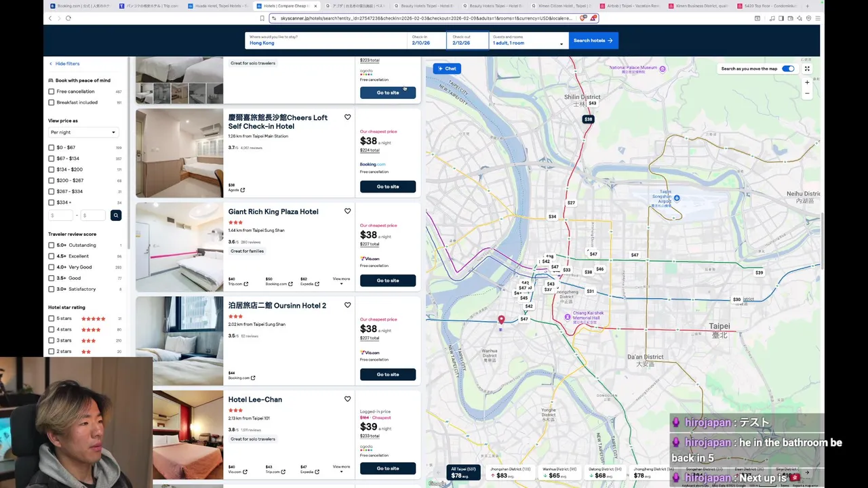Zoom out on the map

click(x=807, y=94)
